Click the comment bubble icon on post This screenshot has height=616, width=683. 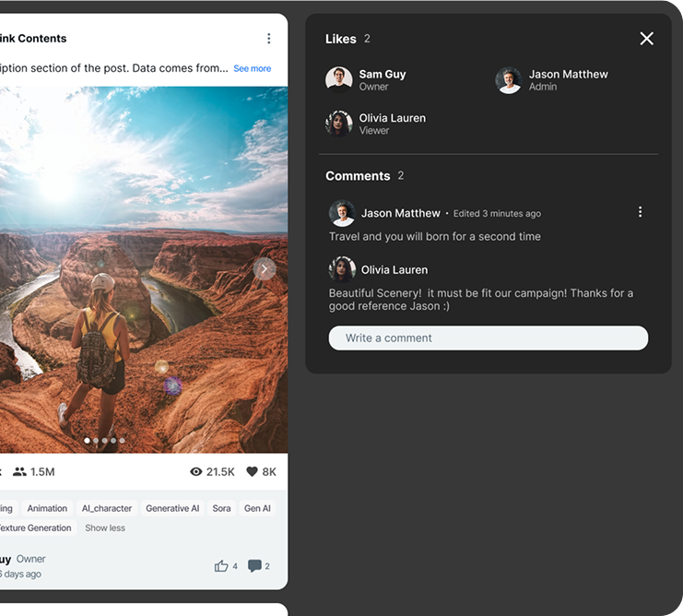point(254,566)
